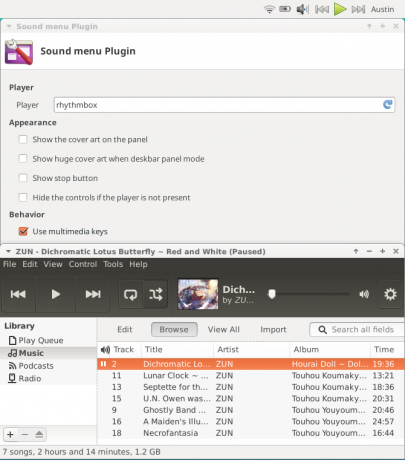This screenshot has width=405, height=460.
Task: Open the Rhythmbox gear settings menu
Action: pos(390,294)
